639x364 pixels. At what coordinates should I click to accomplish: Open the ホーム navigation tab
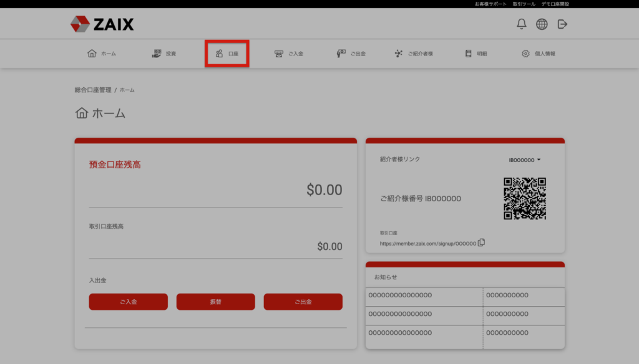pos(102,54)
